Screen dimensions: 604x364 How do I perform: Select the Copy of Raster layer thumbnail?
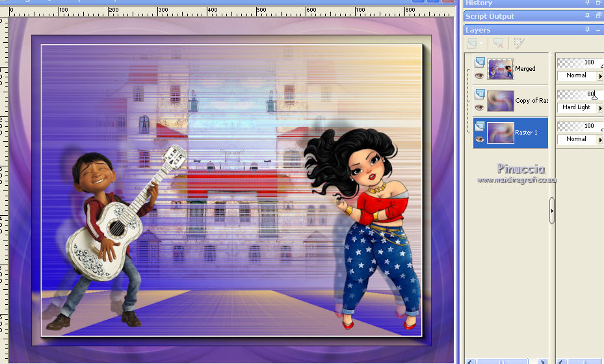[x=501, y=101]
